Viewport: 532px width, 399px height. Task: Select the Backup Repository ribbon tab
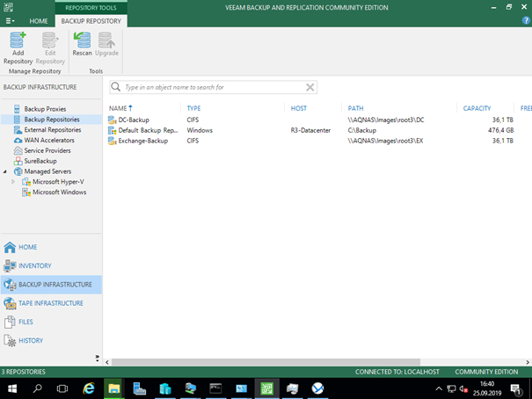click(x=89, y=21)
